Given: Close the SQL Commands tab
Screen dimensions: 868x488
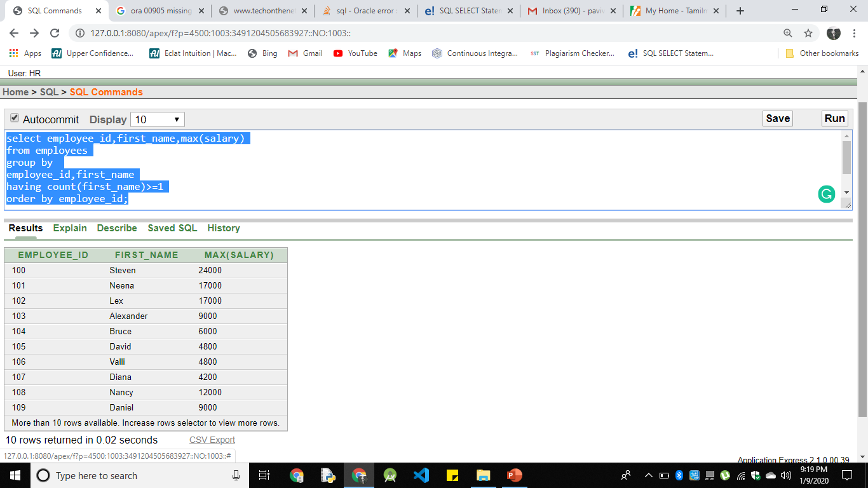Looking at the screenshot, I should (98, 11).
